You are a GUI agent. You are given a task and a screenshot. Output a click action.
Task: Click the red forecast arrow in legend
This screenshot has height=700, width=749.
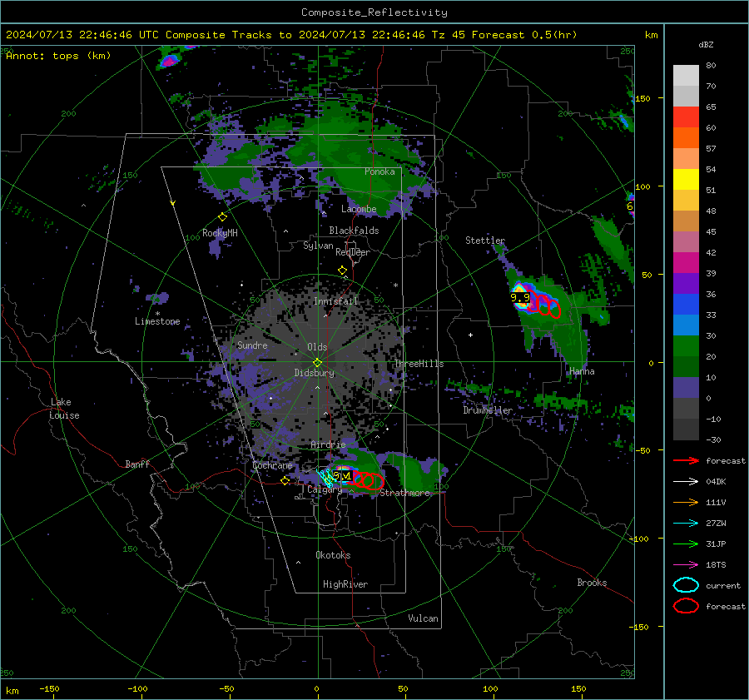[686, 460]
